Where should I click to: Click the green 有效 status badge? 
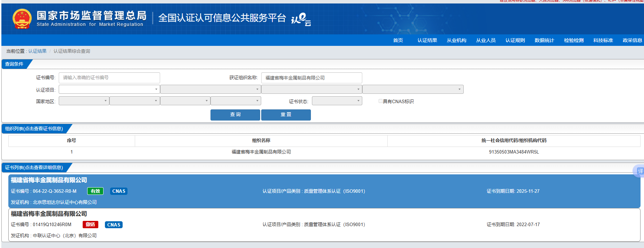point(95,191)
